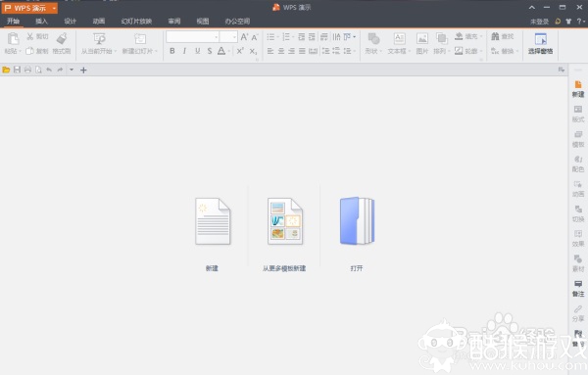Open the quick access toolbar customize arrow
This screenshot has width=588, height=375.
click(72, 70)
